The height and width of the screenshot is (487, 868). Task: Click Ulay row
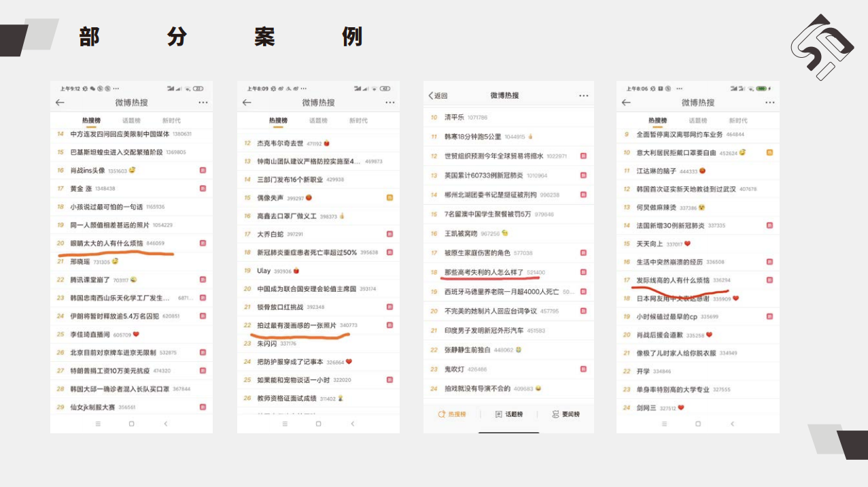tap(318, 271)
